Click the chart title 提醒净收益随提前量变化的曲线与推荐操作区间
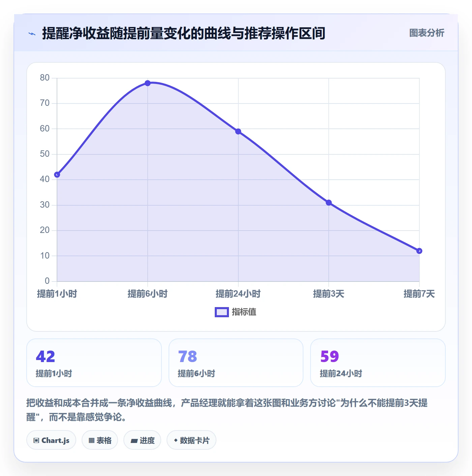This screenshot has width=472, height=476. (x=184, y=33)
